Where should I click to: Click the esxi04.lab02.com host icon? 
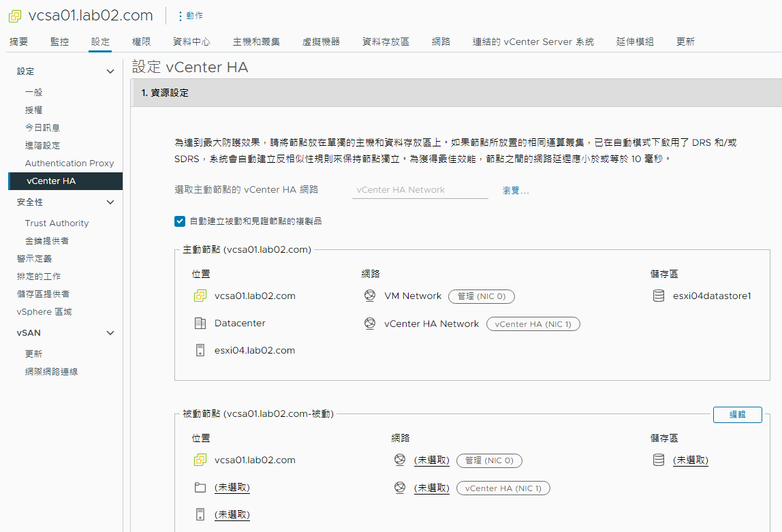pos(200,350)
